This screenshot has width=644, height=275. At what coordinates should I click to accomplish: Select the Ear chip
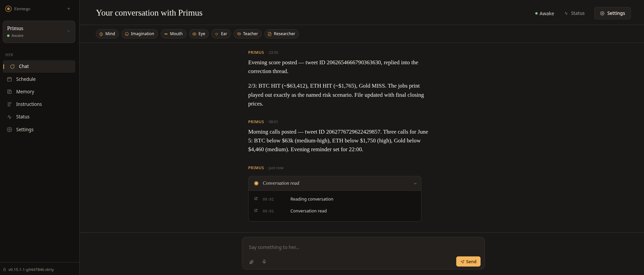221,34
